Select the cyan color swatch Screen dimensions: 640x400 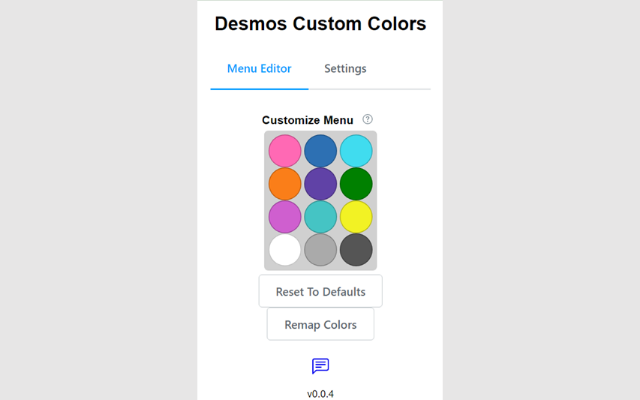point(356,151)
